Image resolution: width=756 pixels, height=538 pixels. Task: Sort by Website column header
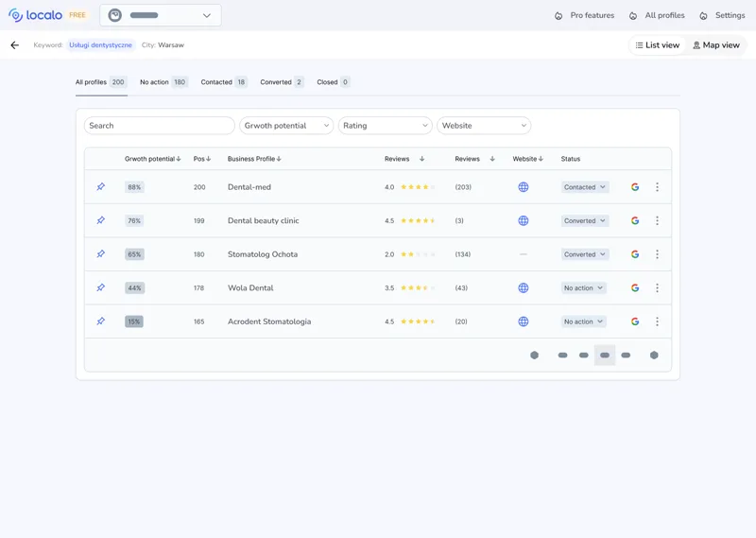(527, 159)
